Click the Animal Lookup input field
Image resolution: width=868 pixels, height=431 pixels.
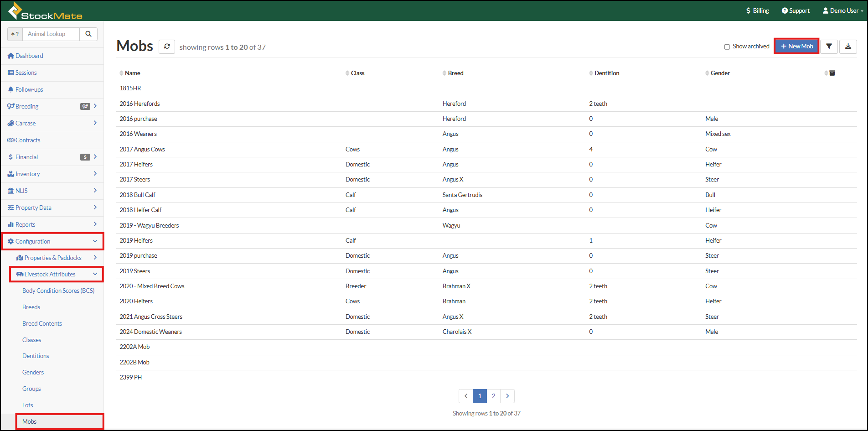click(x=51, y=34)
